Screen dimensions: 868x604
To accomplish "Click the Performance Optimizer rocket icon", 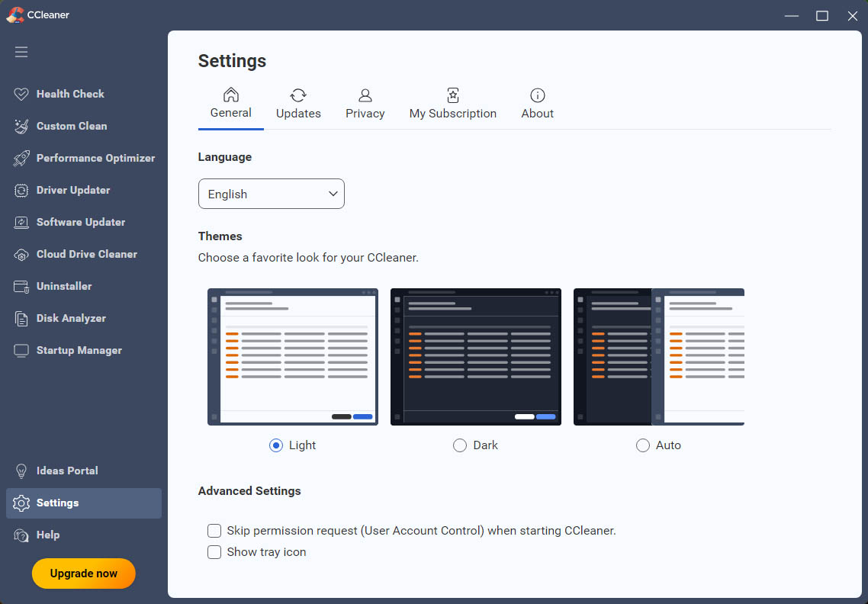I will click(x=21, y=159).
